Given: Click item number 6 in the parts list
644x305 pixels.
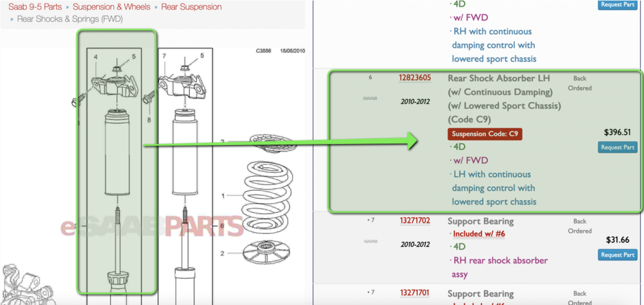Looking at the screenshot, I should coord(370,77).
